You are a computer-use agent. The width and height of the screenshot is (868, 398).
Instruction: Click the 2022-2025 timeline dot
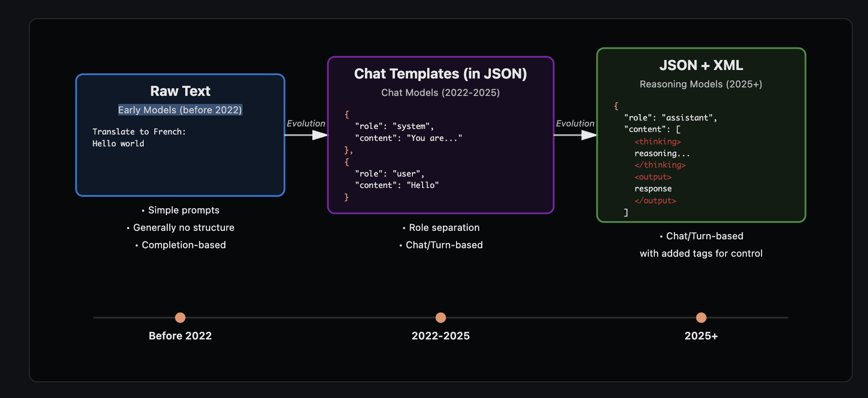tap(441, 317)
